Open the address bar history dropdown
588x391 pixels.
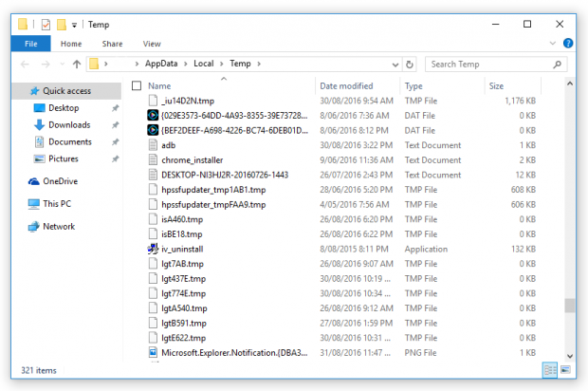[x=395, y=64]
